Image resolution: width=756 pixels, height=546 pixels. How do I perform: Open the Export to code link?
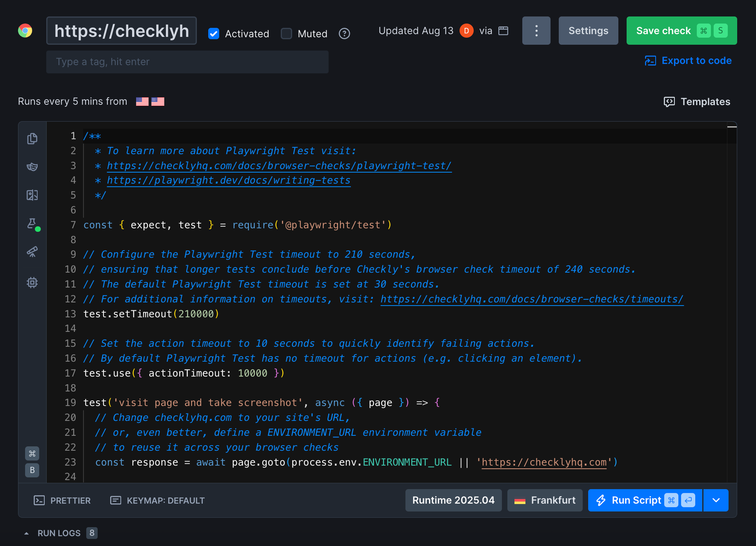pyautogui.click(x=688, y=60)
